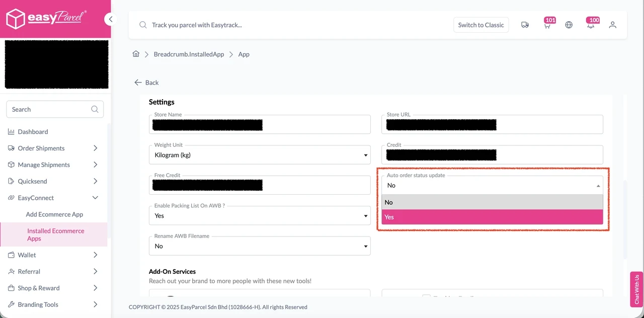Open the user account profile icon
The image size is (644, 318).
pyautogui.click(x=612, y=25)
